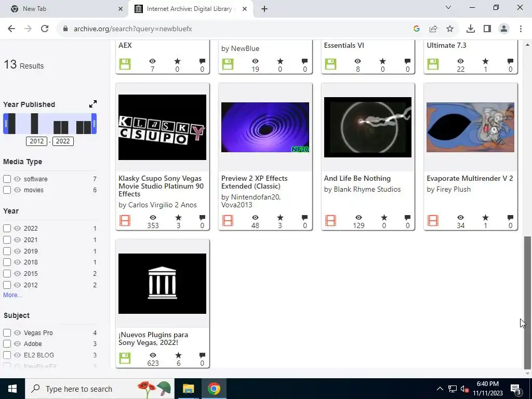Expand the Year Published histogram

click(x=93, y=104)
